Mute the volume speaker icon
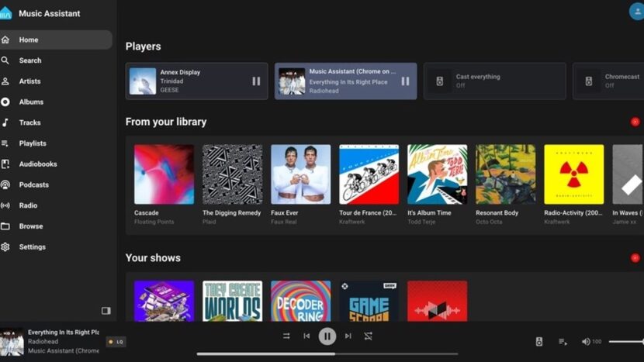 point(586,341)
